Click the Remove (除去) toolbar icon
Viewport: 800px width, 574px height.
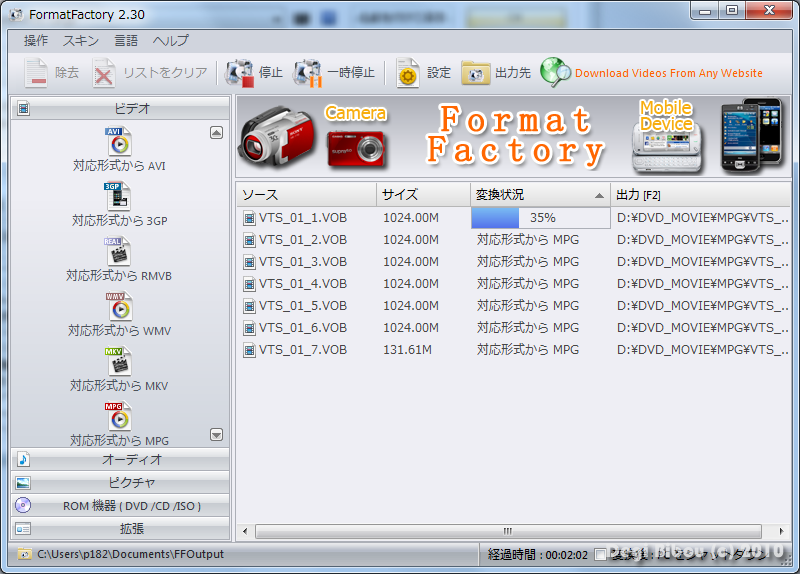click(36, 73)
